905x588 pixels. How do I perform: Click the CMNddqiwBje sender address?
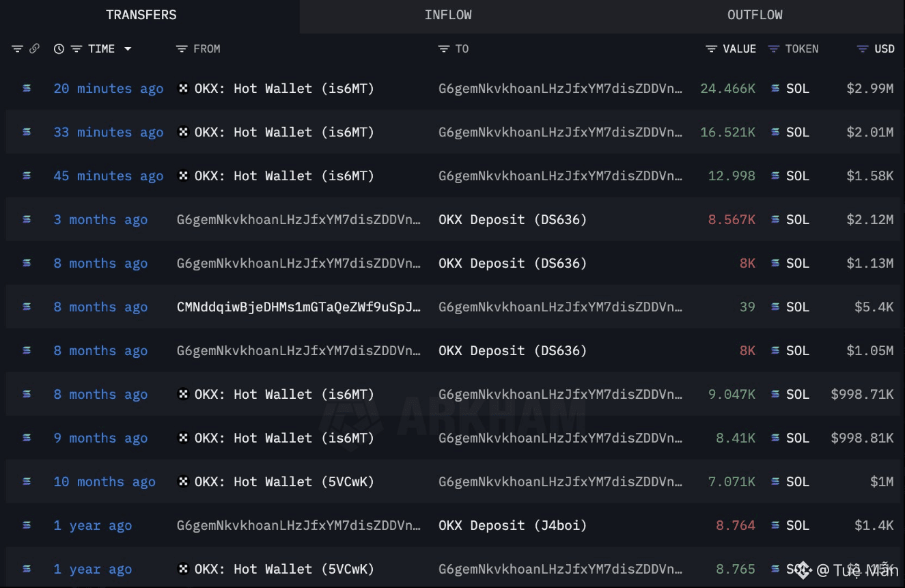[299, 307]
